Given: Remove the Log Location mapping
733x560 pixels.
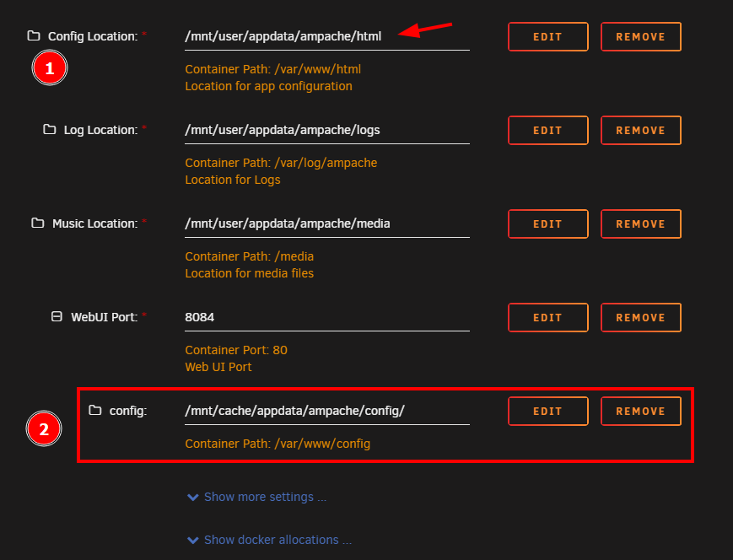Looking at the screenshot, I should point(640,130).
